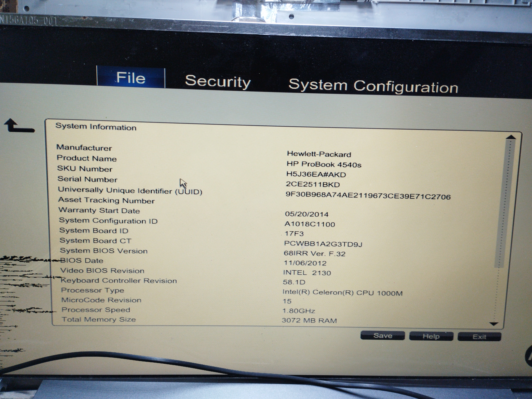The width and height of the screenshot is (532, 399).
Task: Open the File tab
Action: [131, 77]
